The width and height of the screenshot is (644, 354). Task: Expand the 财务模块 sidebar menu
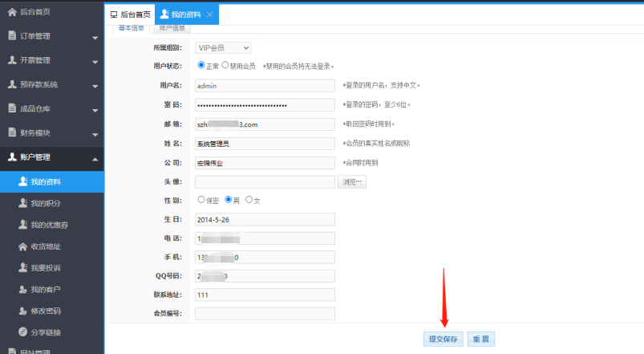tap(52, 132)
